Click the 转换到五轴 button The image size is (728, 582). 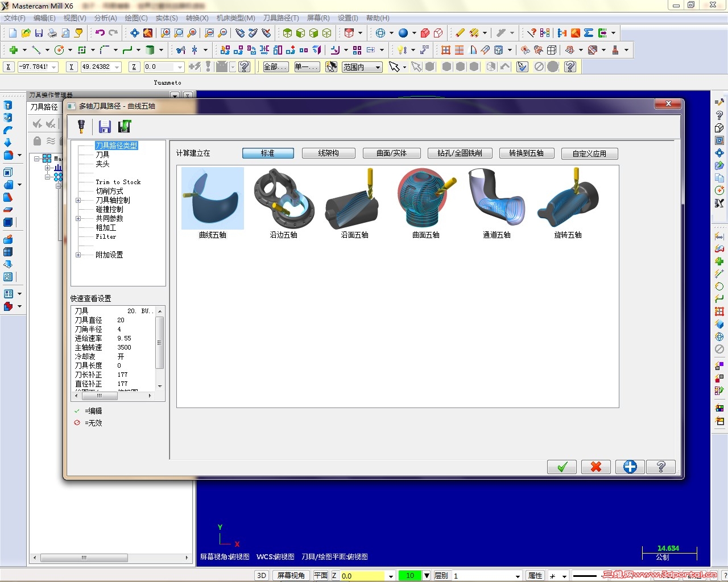point(526,153)
